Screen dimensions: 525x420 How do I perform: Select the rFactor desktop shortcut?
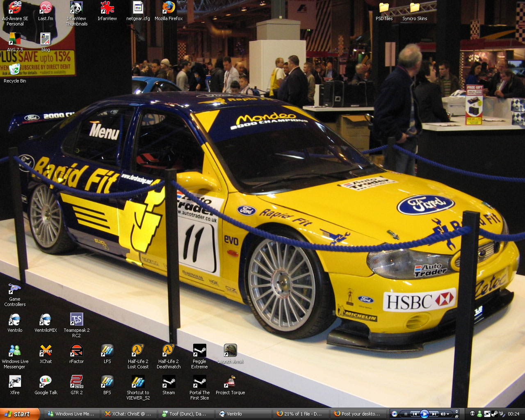click(77, 354)
